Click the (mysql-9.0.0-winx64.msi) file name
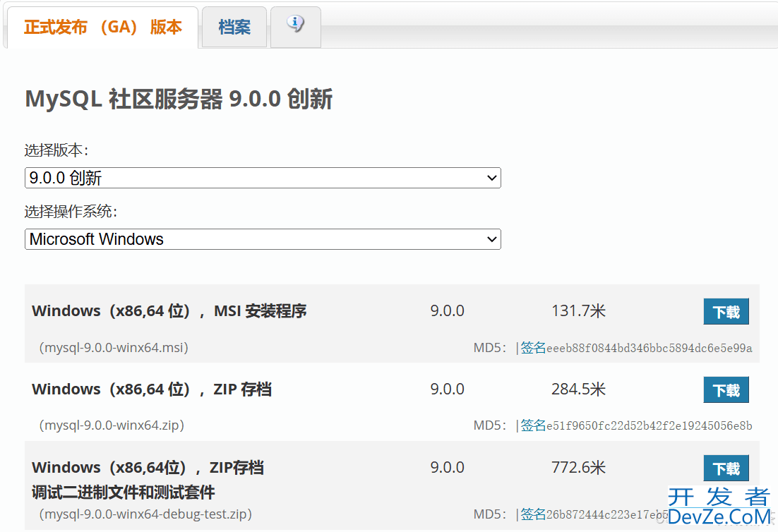The width and height of the screenshot is (778, 532). point(114,348)
